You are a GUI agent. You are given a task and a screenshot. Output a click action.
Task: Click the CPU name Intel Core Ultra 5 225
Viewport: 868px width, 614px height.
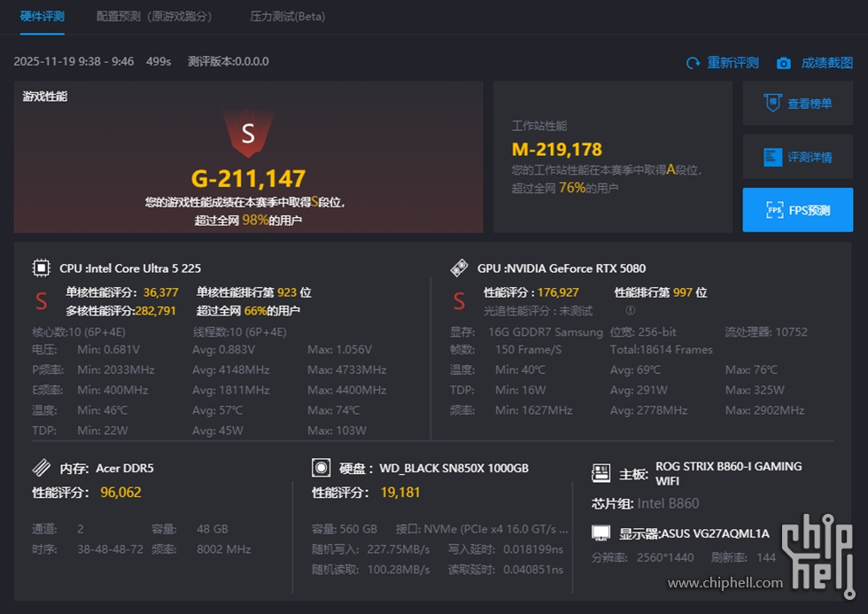pyautogui.click(x=144, y=268)
